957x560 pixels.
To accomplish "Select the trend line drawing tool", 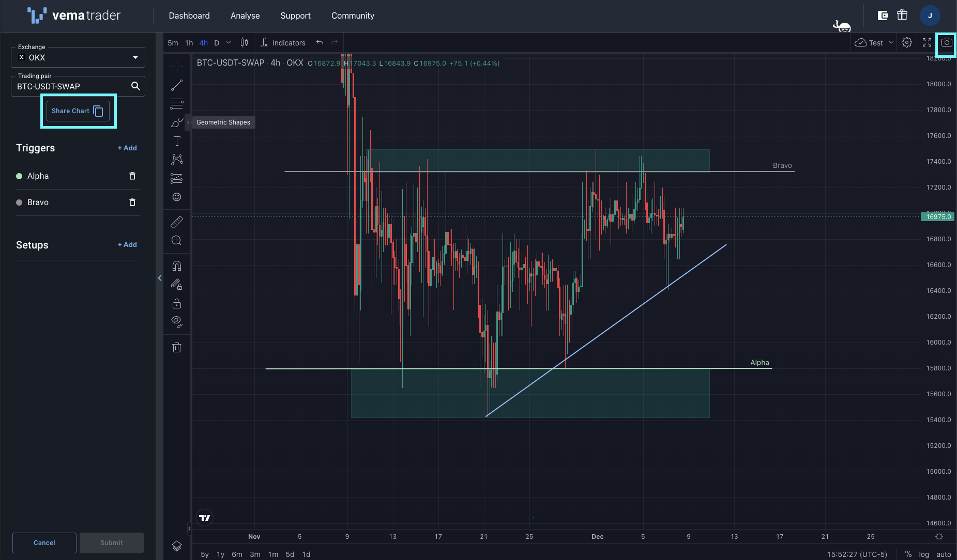I will 177,85.
